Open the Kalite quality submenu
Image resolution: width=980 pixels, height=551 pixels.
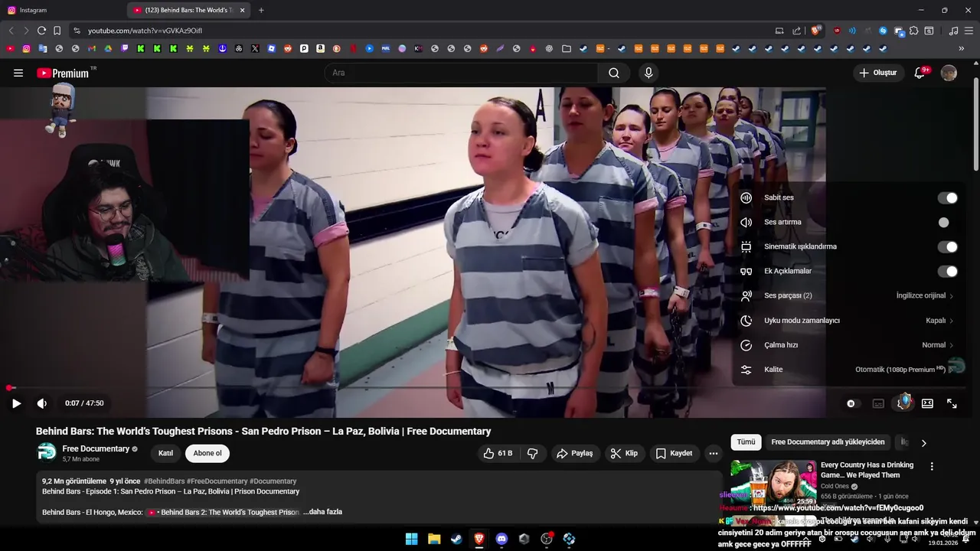coord(847,370)
